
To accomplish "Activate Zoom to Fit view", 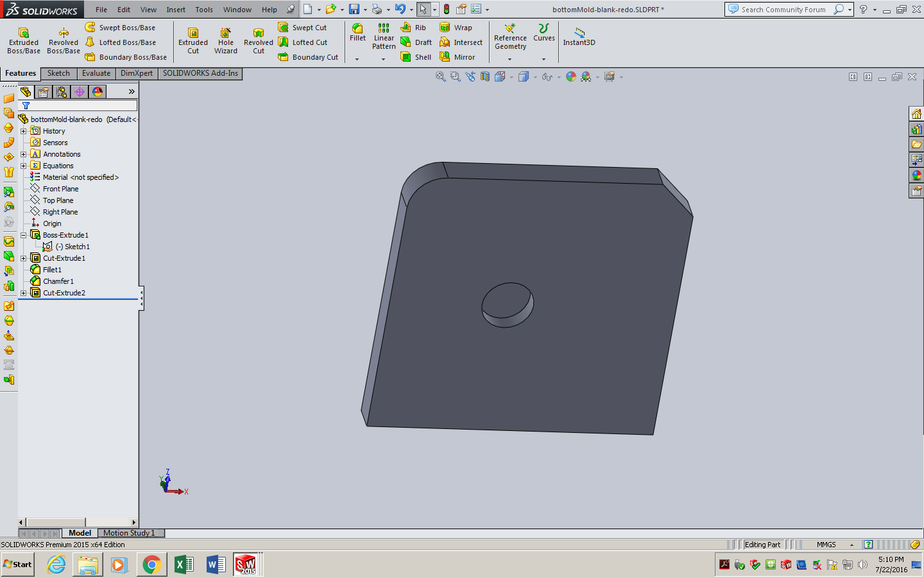I will (x=441, y=76).
